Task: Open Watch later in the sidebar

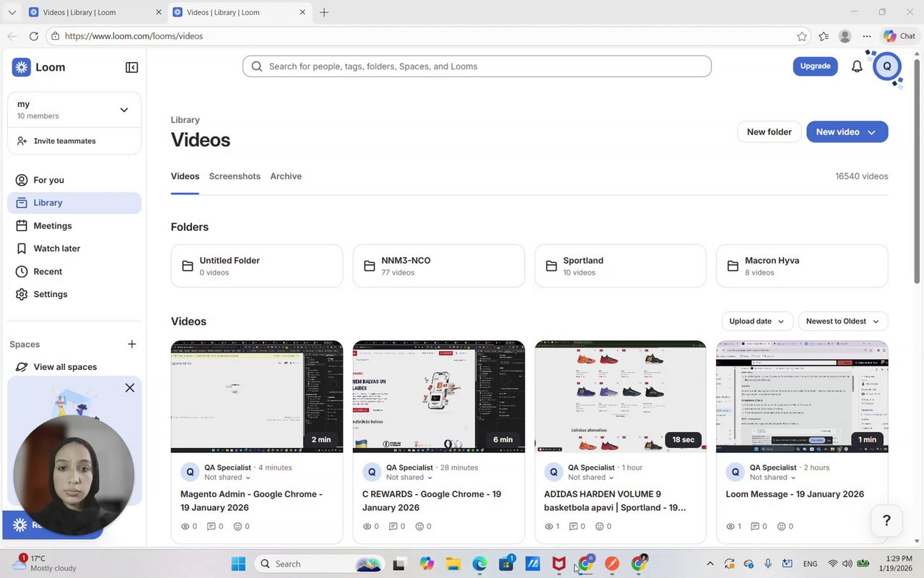Action: click(74, 249)
